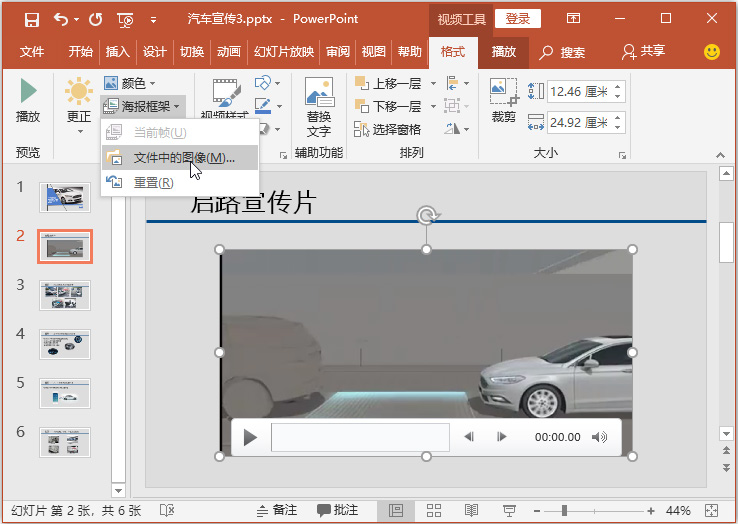738x524 pixels.
Task: Switch to Slide Sorter view icon
Action: 433,510
